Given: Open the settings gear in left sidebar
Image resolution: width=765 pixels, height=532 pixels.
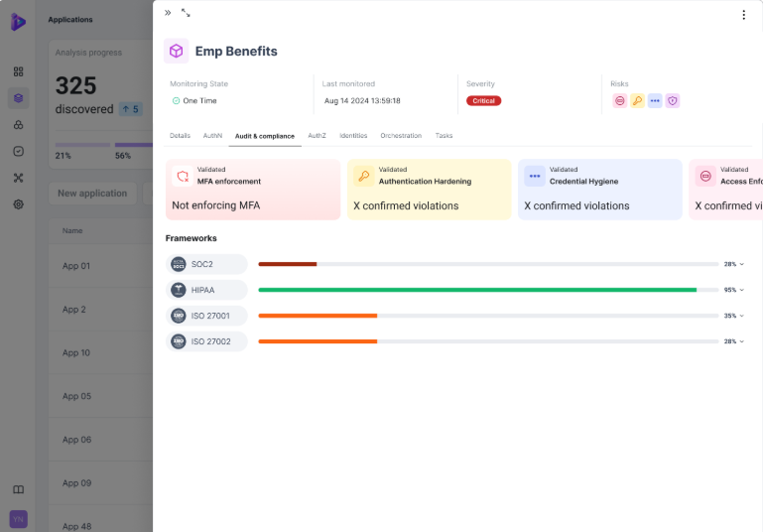Looking at the screenshot, I should pyautogui.click(x=18, y=204).
